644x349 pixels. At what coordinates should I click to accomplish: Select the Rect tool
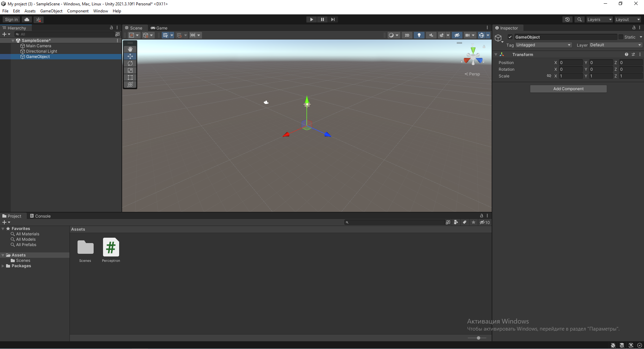[130, 77]
